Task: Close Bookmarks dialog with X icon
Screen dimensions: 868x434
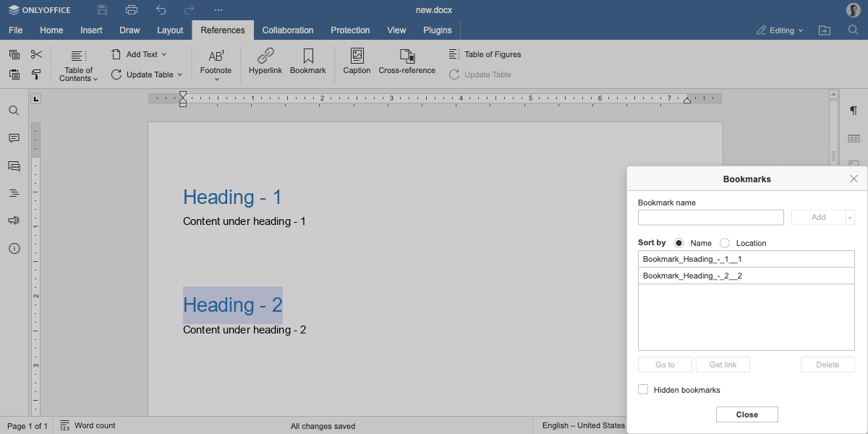Action: pyautogui.click(x=854, y=179)
